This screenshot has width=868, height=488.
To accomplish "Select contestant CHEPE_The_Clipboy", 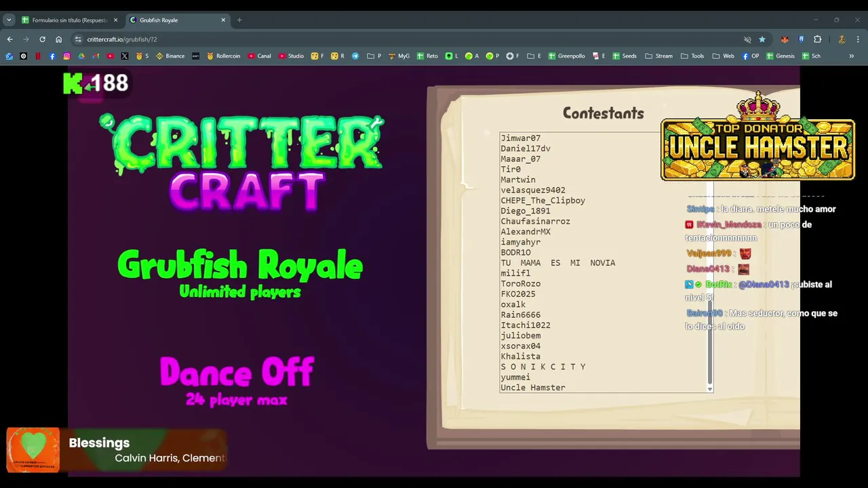I will coord(542,201).
